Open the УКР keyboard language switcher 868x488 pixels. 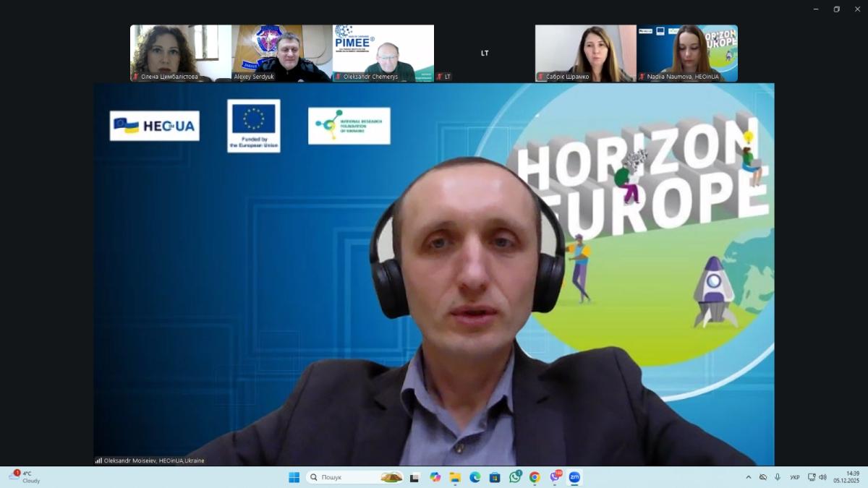[x=795, y=477]
